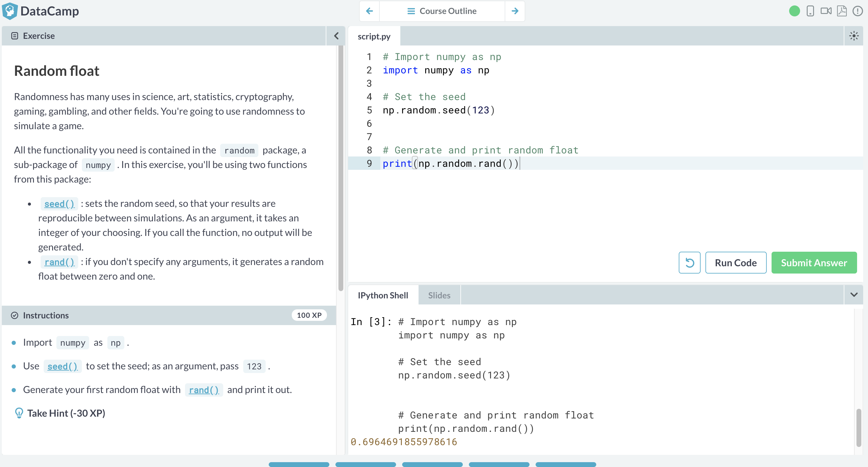
Task: Open the PDF slides icon
Action: click(x=842, y=11)
